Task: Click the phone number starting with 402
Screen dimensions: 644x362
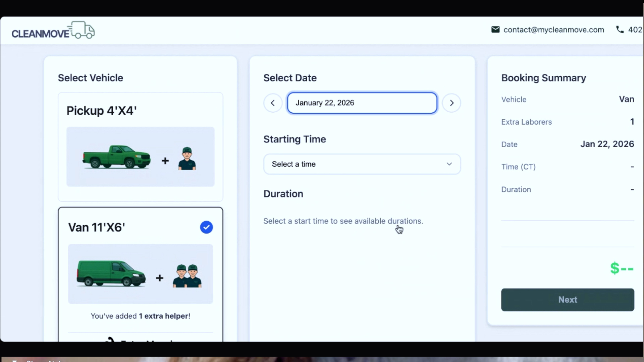Action: coord(635,30)
